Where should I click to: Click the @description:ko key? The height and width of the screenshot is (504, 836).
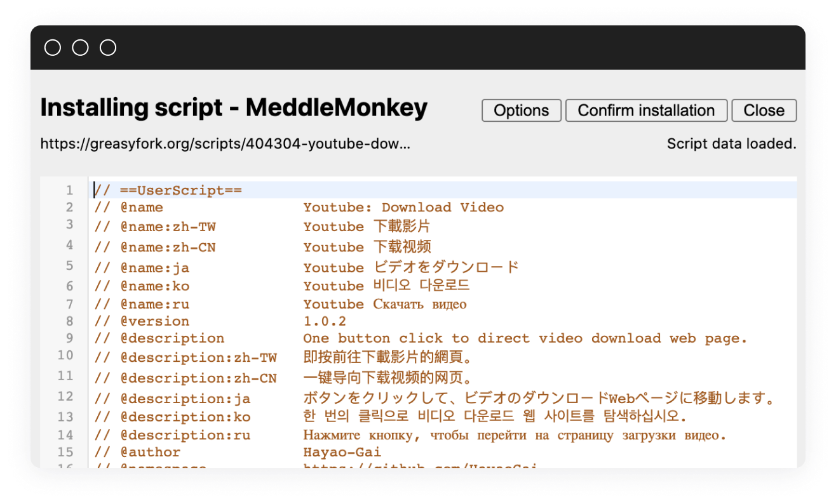(x=185, y=417)
